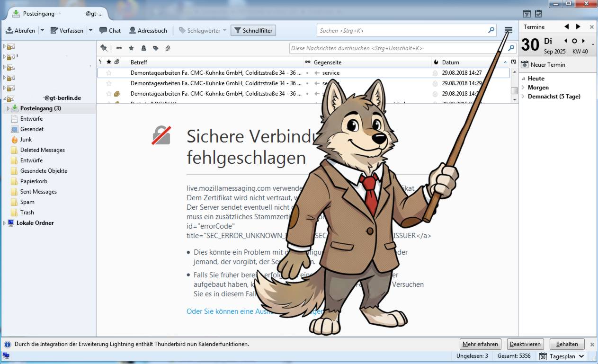Image resolution: width=598 pixels, height=364 pixels.
Task: Toggle the Schnellfilter bar button
Action: [x=253, y=30]
